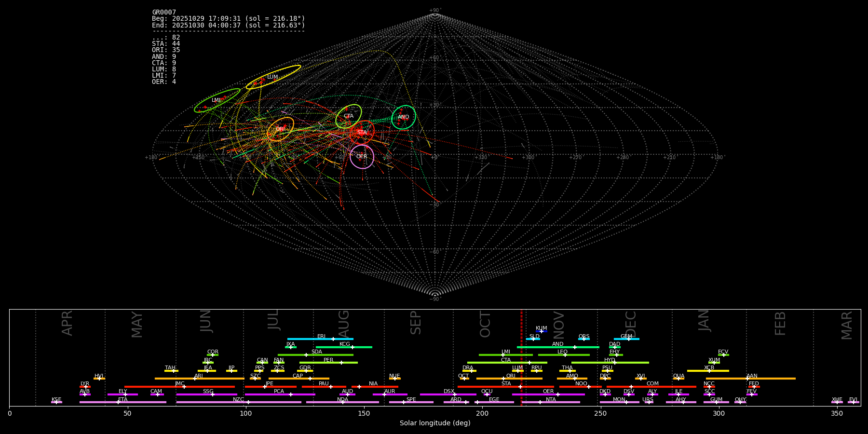Click the 'LUM: 8' count in the legend list
The height and width of the screenshot is (434, 868).
[164, 69]
